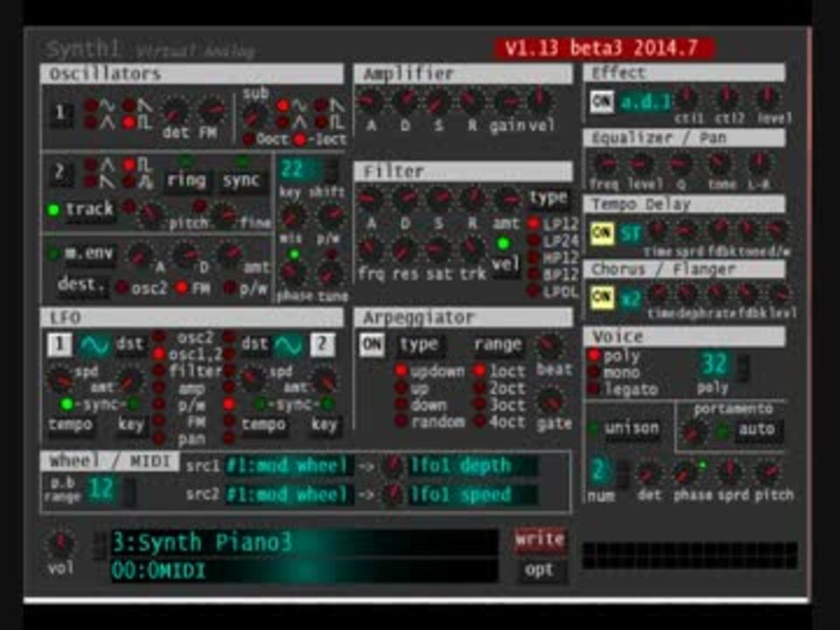Select the square waveform for oscillator 2
This screenshot has width=840, height=630.
point(129,164)
